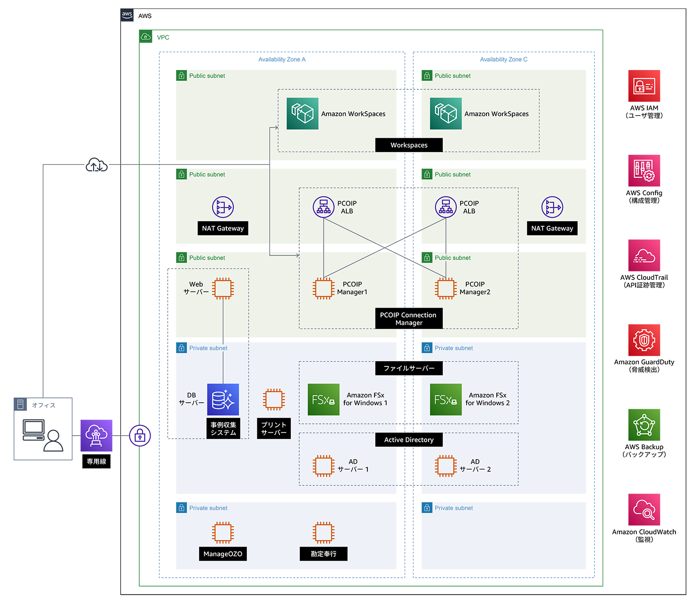Click the Amazon FSx for Windows 2 icon
This screenshot has height=604, width=700.
coord(446,399)
